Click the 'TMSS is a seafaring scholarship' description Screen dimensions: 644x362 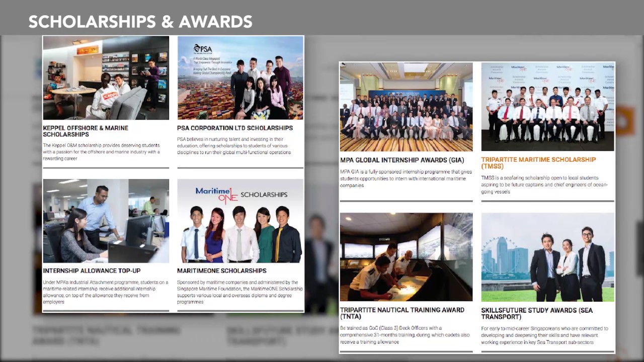coord(544,185)
